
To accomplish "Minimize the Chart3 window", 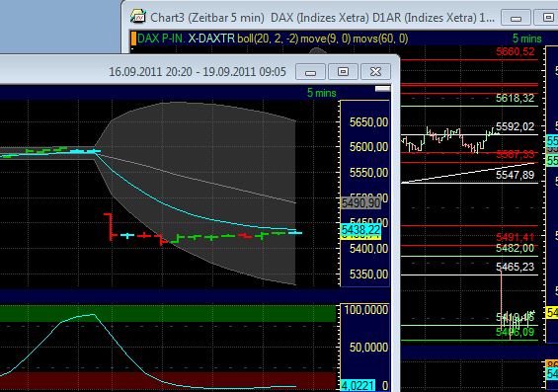I will pos(516,18).
